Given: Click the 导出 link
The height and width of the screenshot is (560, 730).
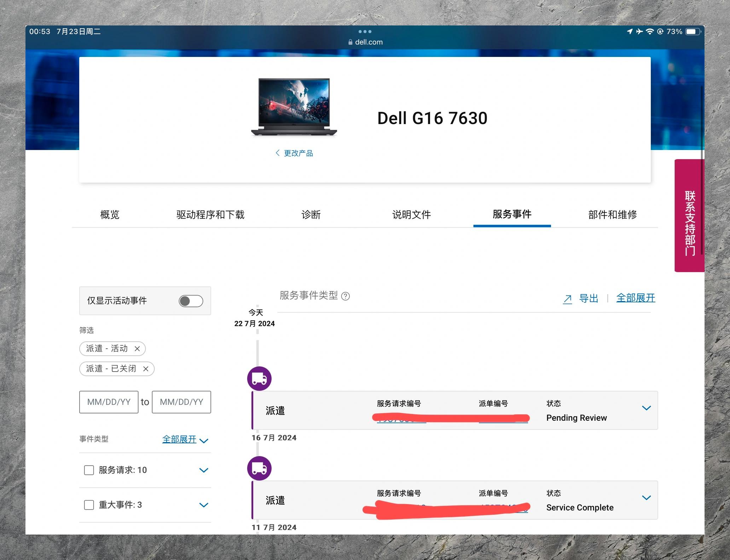Looking at the screenshot, I should (x=589, y=298).
